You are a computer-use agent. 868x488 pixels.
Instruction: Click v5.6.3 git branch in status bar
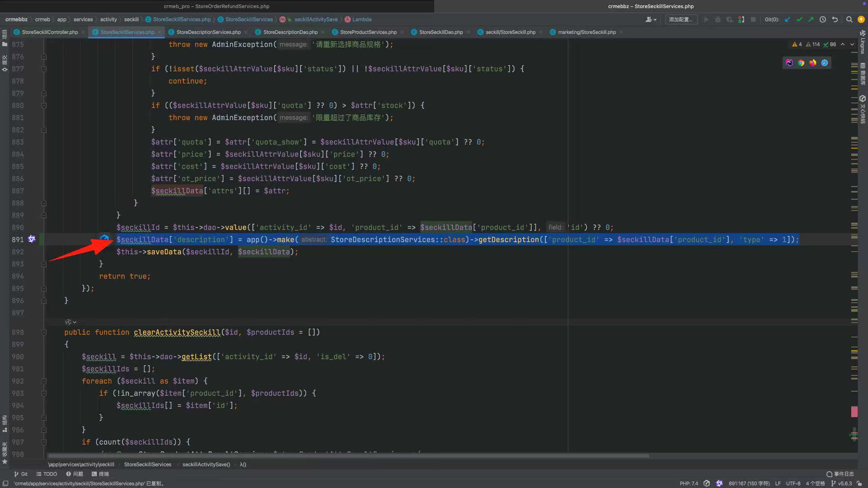[x=841, y=483]
